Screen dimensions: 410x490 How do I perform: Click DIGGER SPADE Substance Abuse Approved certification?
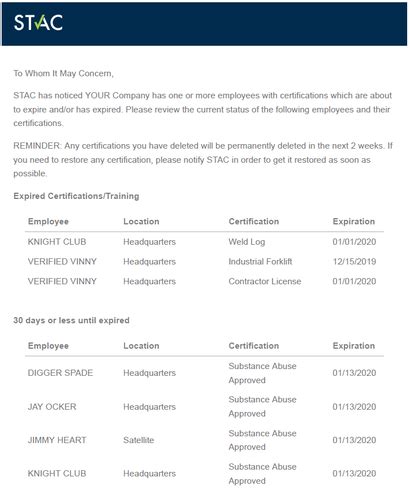coord(262,373)
